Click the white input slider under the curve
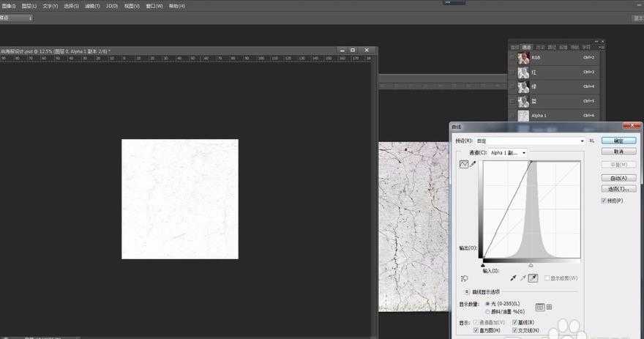This screenshot has height=339, width=644. click(531, 265)
